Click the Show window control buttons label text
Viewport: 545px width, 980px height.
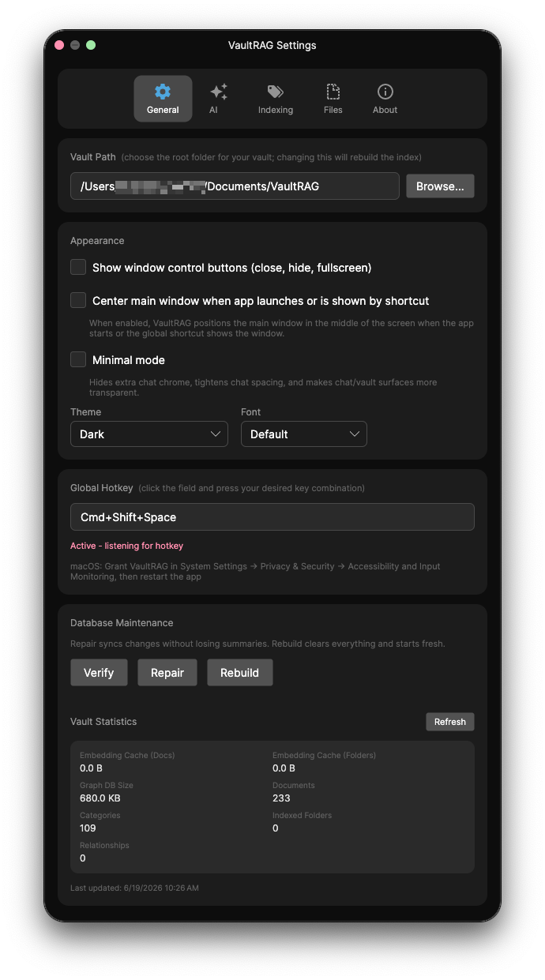(232, 268)
